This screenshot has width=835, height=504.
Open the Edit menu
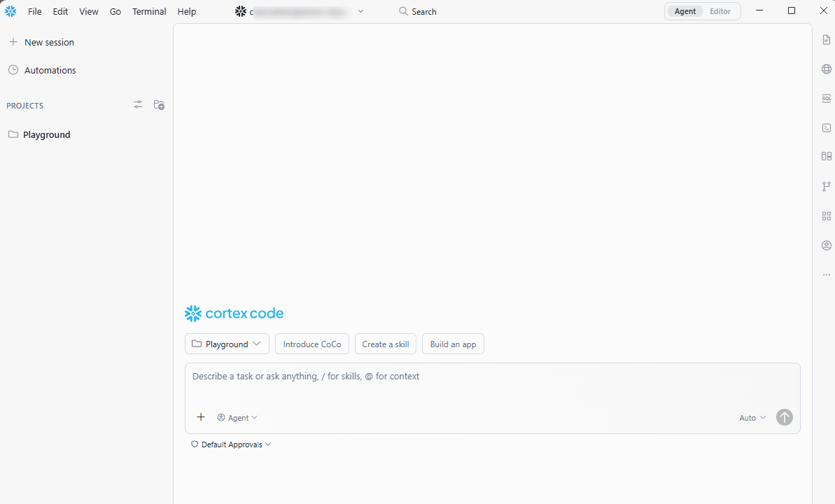[60, 11]
